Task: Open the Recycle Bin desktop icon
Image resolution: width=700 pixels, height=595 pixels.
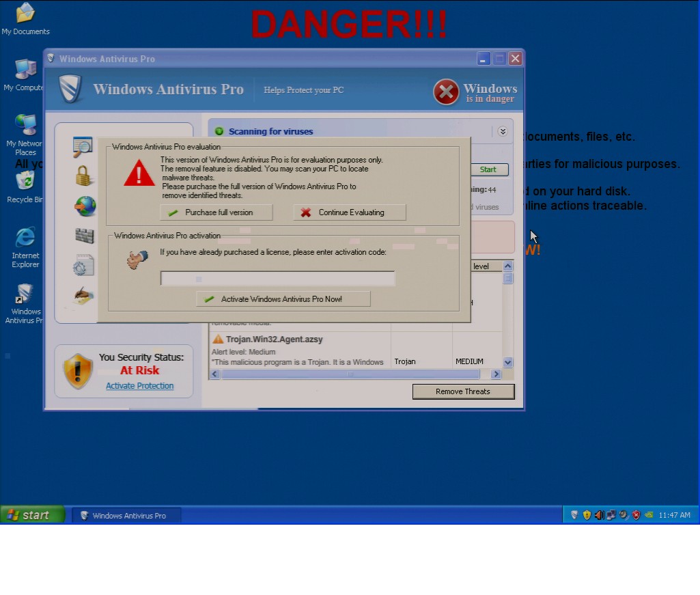Action: coord(25,180)
